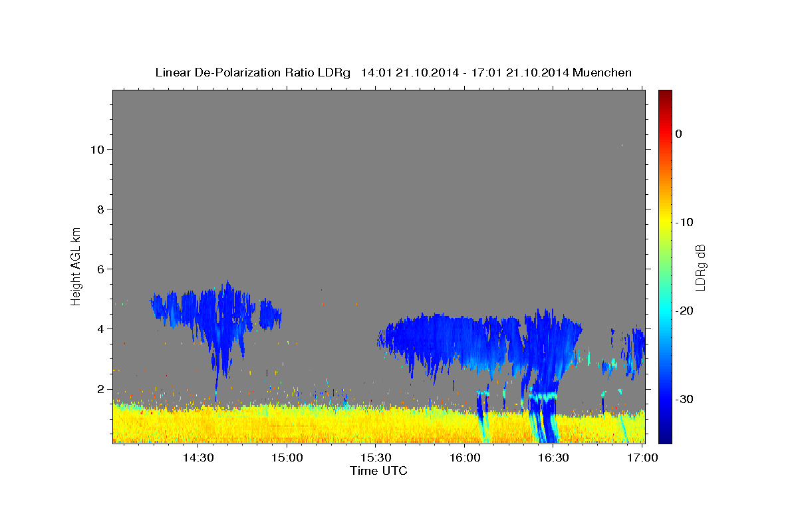This screenshot has width=798, height=532.
Task: Click the '14:30' time tick label
Action: pyautogui.click(x=198, y=458)
